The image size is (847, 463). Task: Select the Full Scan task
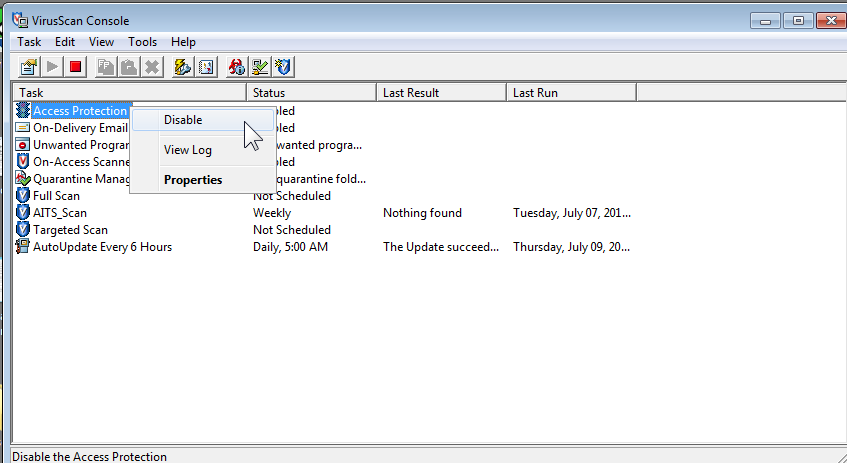[56, 196]
